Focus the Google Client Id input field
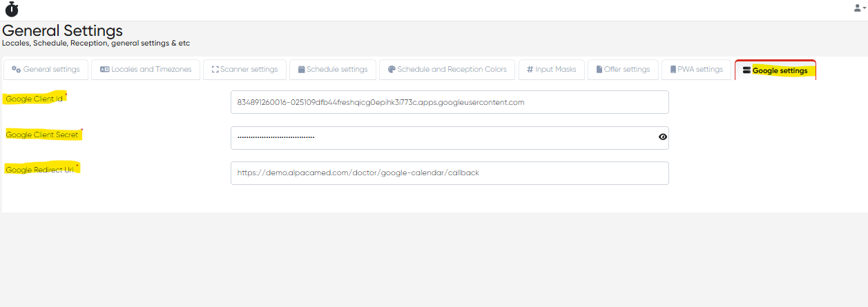 (x=449, y=102)
